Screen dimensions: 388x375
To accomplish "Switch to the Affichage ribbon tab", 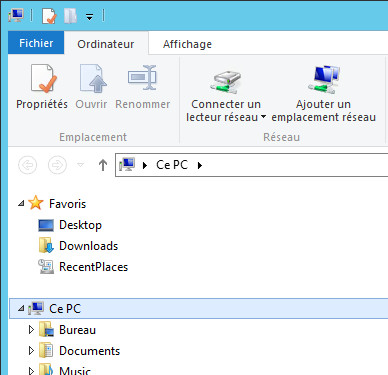I will click(187, 44).
